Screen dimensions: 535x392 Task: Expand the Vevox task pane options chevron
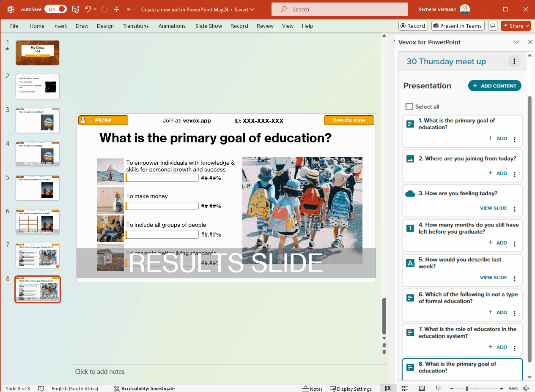click(x=516, y=42)
